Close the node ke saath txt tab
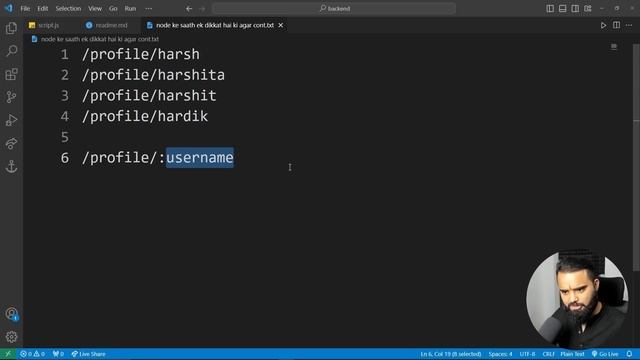 281,25
